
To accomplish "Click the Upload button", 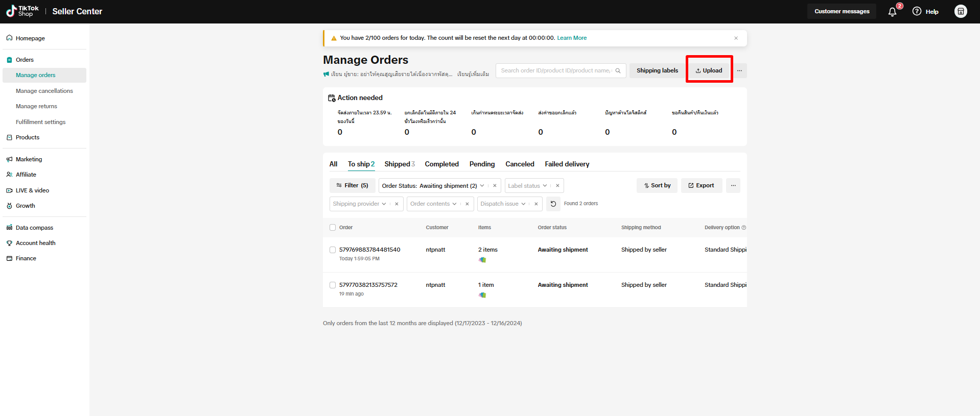I will click(x=709, y=71).
